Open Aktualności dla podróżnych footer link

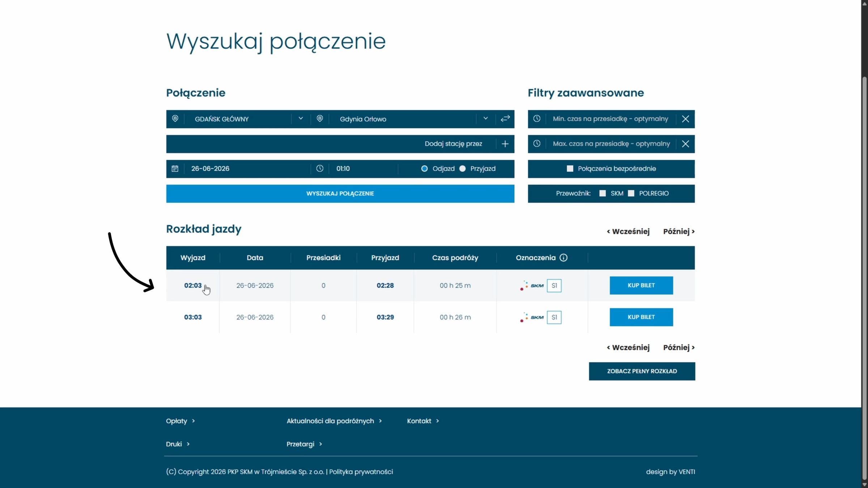[x=334, y=421]
